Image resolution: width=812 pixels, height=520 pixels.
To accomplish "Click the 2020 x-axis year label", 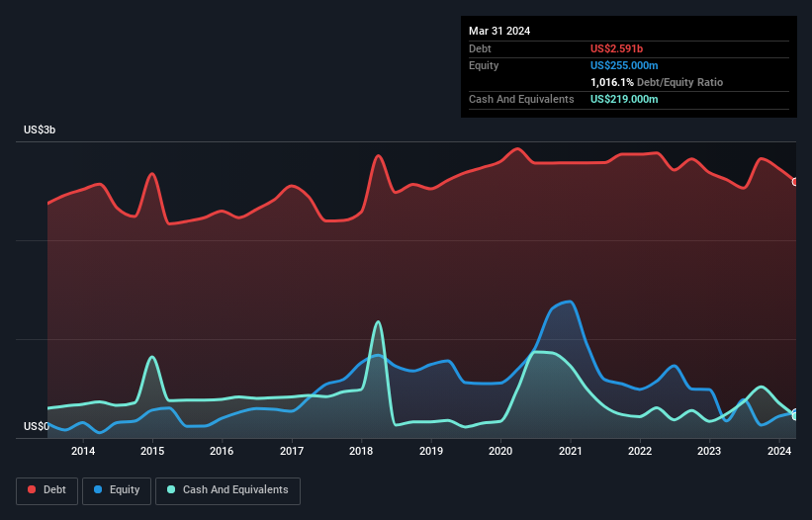I will 500,451.
